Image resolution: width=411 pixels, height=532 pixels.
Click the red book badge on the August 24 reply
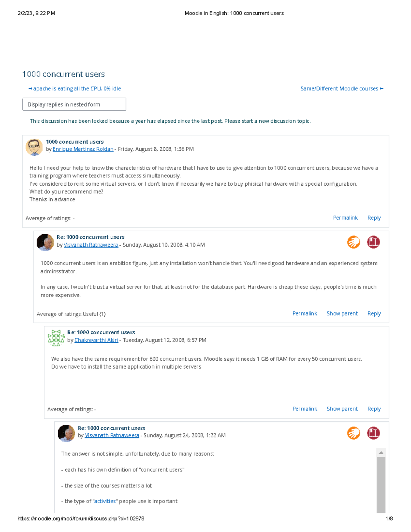pyautogui.click(x=373, y=433)
